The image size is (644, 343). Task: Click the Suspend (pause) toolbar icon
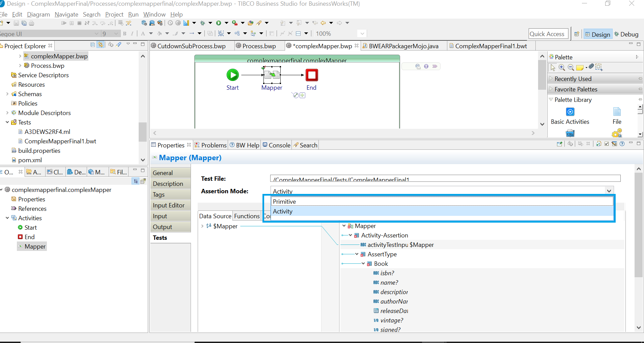click(72, 23)
